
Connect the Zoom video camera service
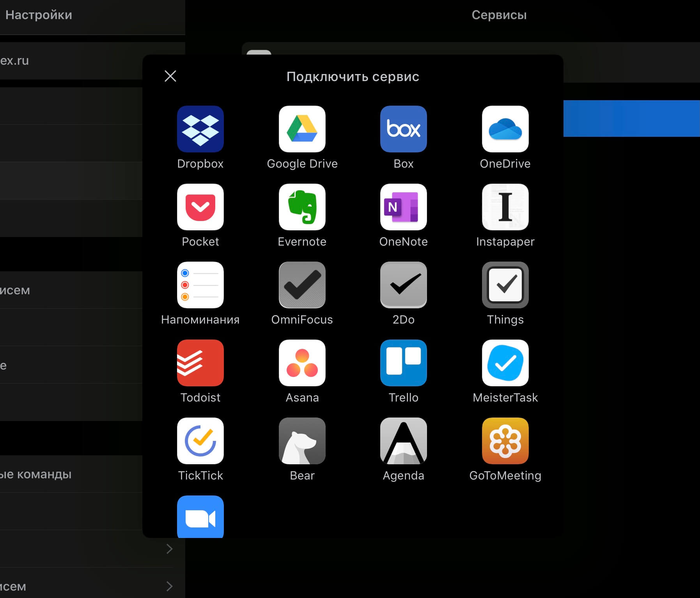[200, 517]
